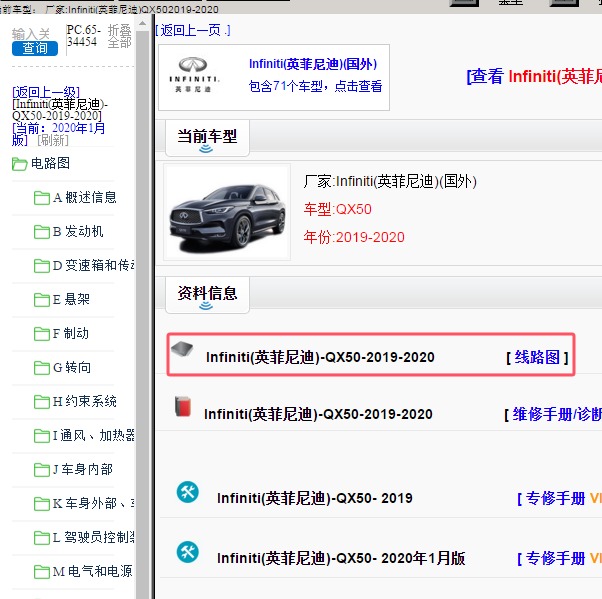Open the M 电气和电源 folder icon
The width and height of the screenshot is (602, 599).
click(41, 571)
